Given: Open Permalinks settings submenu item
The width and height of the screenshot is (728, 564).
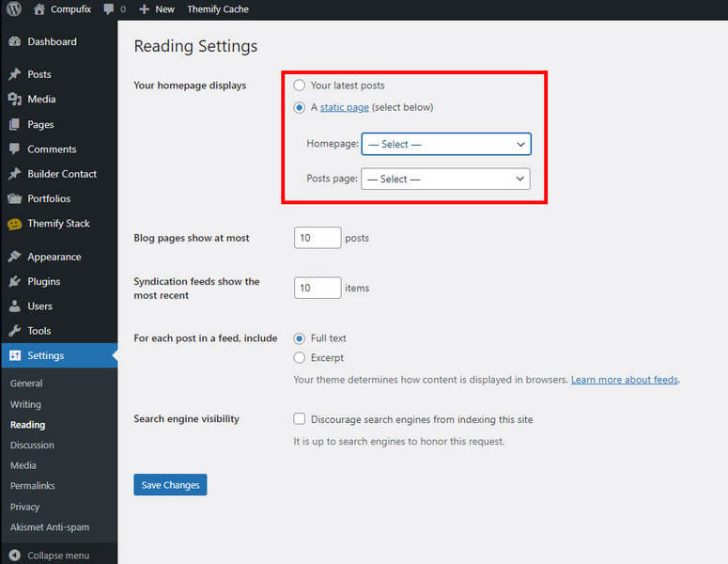Looking at the screenshot, I should pyautogui.click(x=33, y=485).
